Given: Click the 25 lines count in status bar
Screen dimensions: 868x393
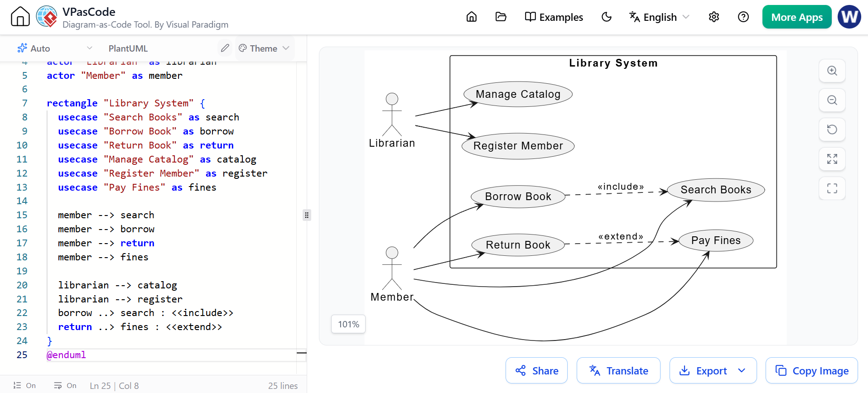Looking at the screenshot, I should tap(283, 385).
